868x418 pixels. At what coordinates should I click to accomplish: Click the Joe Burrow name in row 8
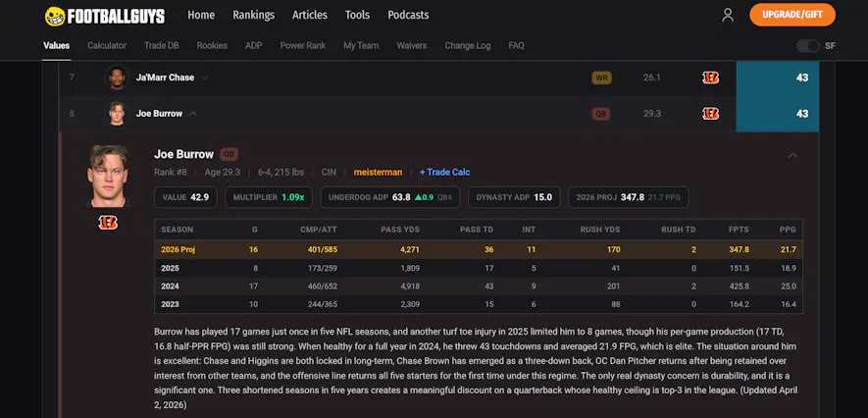coord(159,114)
